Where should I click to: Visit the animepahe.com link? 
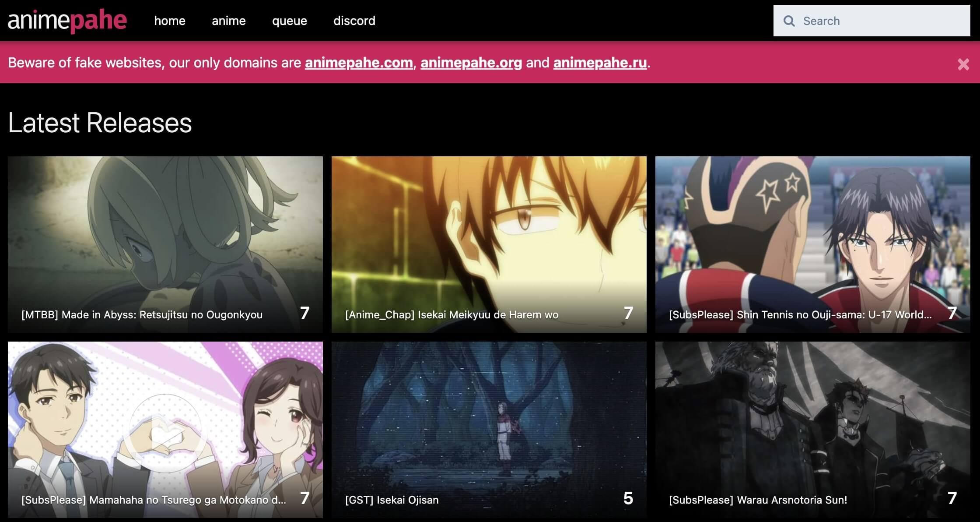357,63
